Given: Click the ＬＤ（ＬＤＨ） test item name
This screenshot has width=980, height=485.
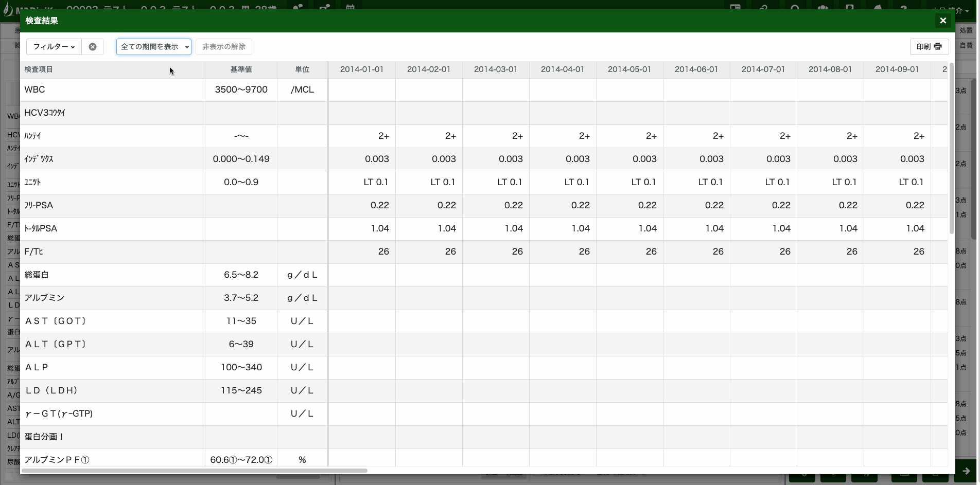Looking at the screenshot, I should (51, 390).
